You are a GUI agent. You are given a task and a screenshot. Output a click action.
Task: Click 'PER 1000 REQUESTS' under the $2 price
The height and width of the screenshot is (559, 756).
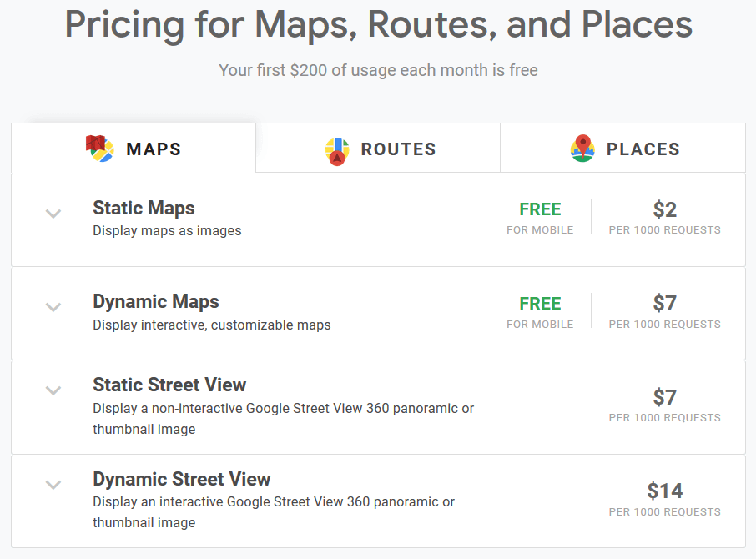tap(665, 230)
